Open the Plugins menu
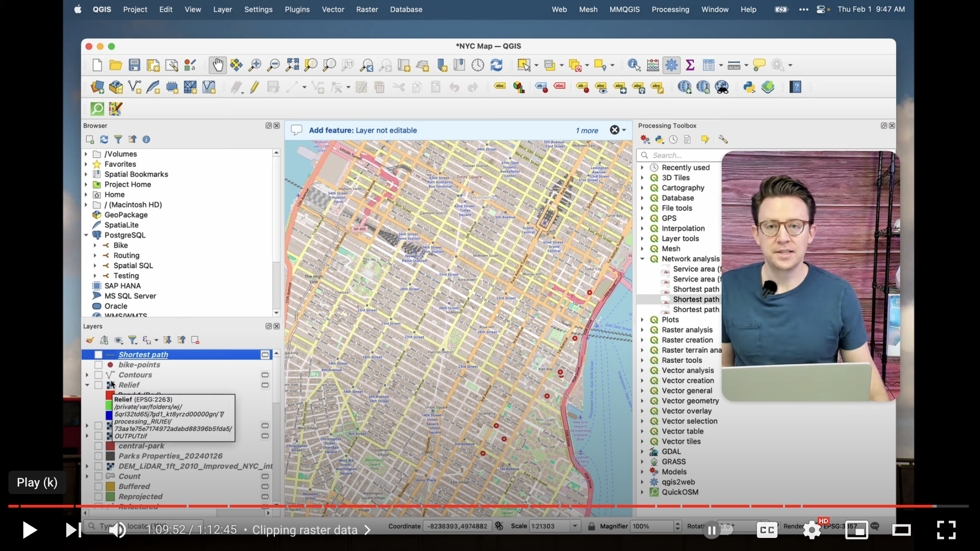Viewport: 980px width, 551px height. 297,9
